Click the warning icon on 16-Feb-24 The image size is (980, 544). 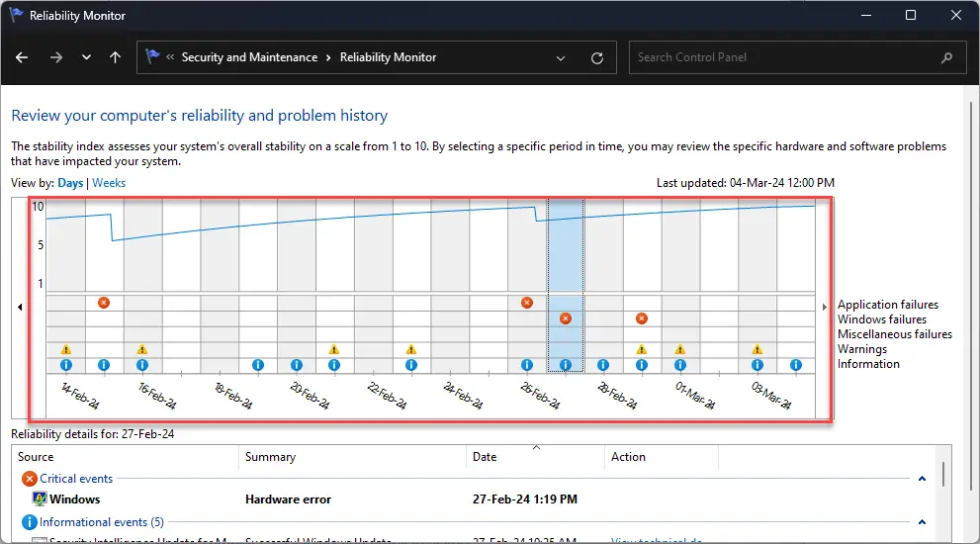(142, 349)
